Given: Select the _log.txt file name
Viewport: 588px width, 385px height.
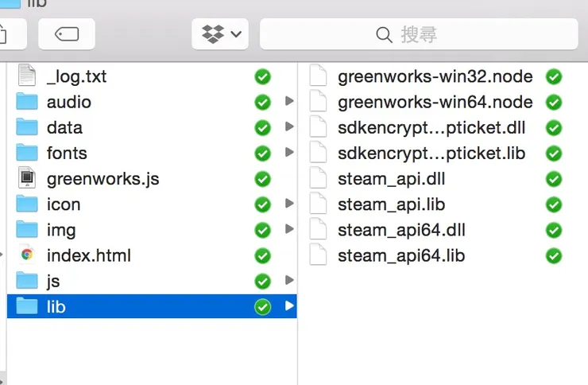Looking at the screenshot, I should click(76, 77).
